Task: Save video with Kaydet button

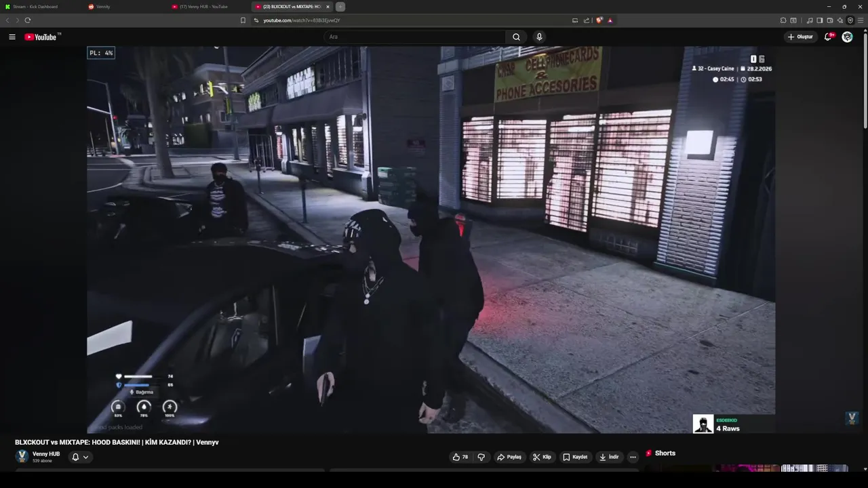Action: point(575,457)
